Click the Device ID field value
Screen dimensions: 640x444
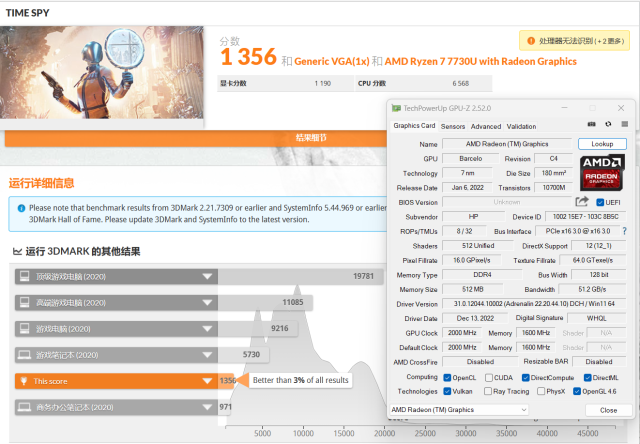tap(585, 217)
